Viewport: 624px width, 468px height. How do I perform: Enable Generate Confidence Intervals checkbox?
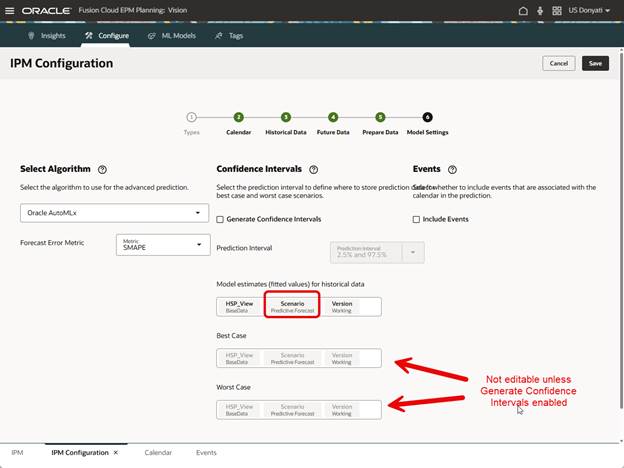(x=221, y=219)
